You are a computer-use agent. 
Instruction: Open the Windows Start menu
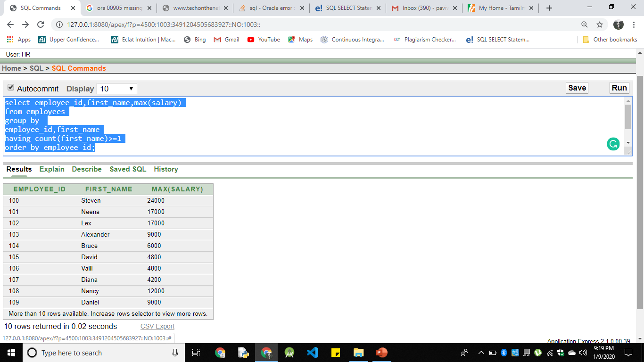point(11,353)
